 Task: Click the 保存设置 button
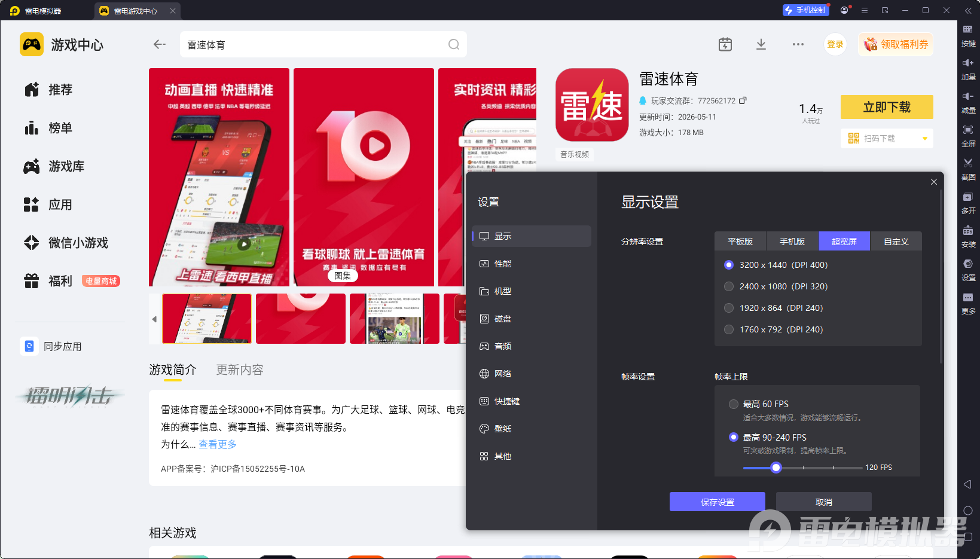(x=718, y=502)
